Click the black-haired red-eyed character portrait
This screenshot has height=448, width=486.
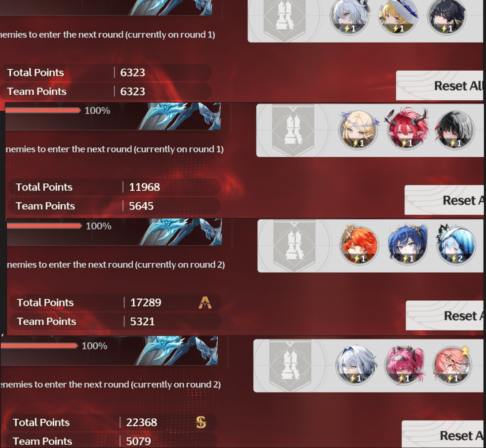click(455, 130)
